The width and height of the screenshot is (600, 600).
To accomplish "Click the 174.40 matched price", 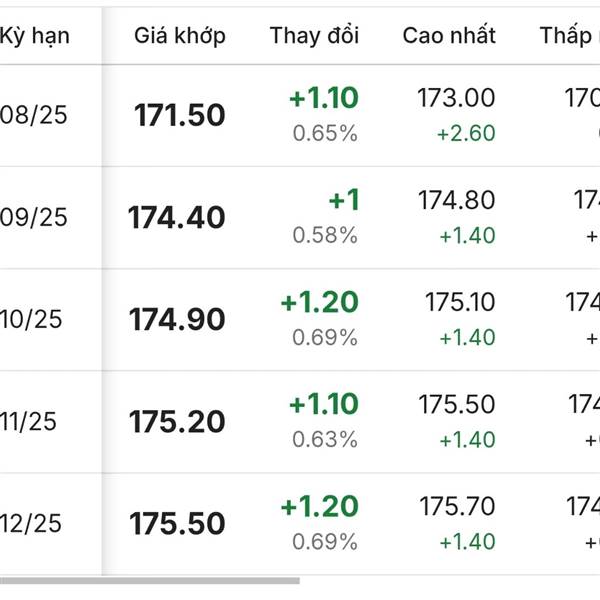I will tap(176, 217).
